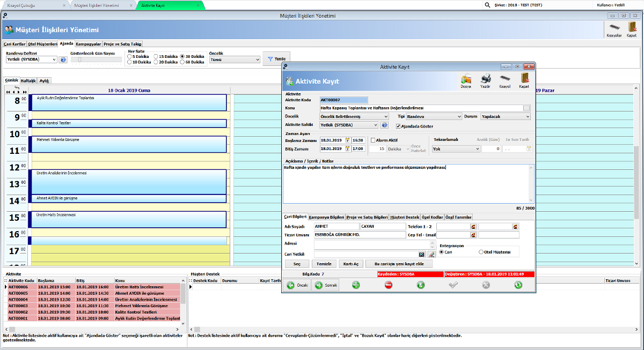This screenshot has width=644, height=350.
Task: Enable the Alarm Aktif checkbox
Action: click(373, 140)
